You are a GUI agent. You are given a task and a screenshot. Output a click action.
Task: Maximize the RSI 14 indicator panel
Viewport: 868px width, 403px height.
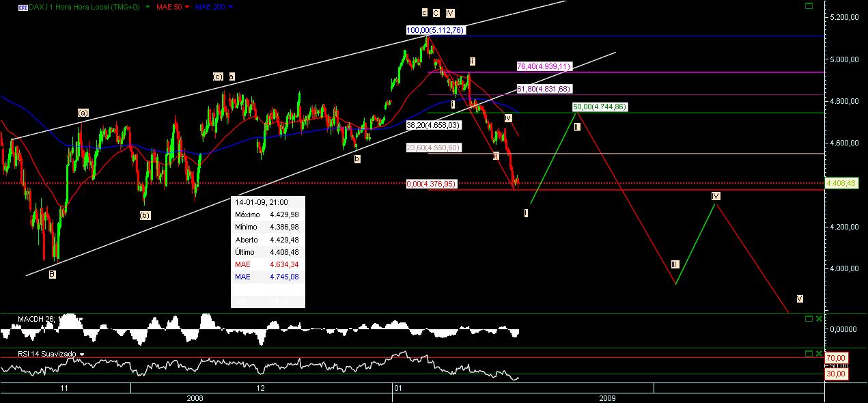tap(809, 353)
